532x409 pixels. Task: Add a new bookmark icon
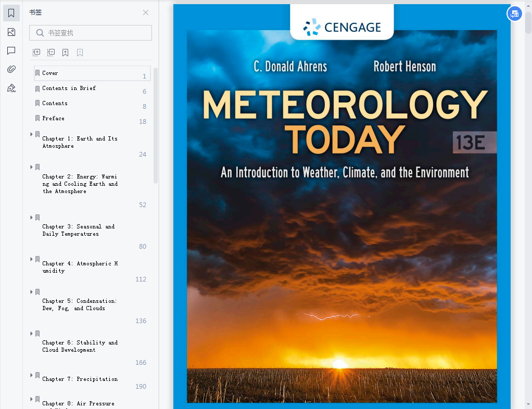point(66,53)
